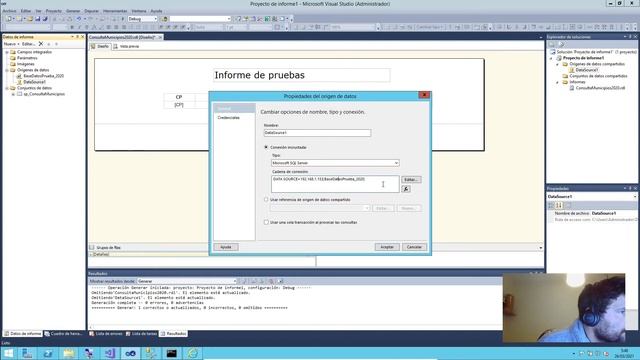Click the pin icon of Datos de informe panel
Image resolution: width=640 pixels, height=360 pixels.
click(x=78, y=37)
